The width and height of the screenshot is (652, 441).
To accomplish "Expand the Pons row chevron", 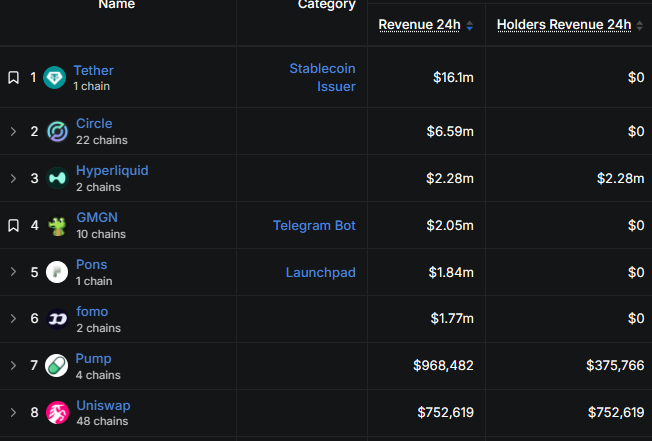I will pos(13,272).
